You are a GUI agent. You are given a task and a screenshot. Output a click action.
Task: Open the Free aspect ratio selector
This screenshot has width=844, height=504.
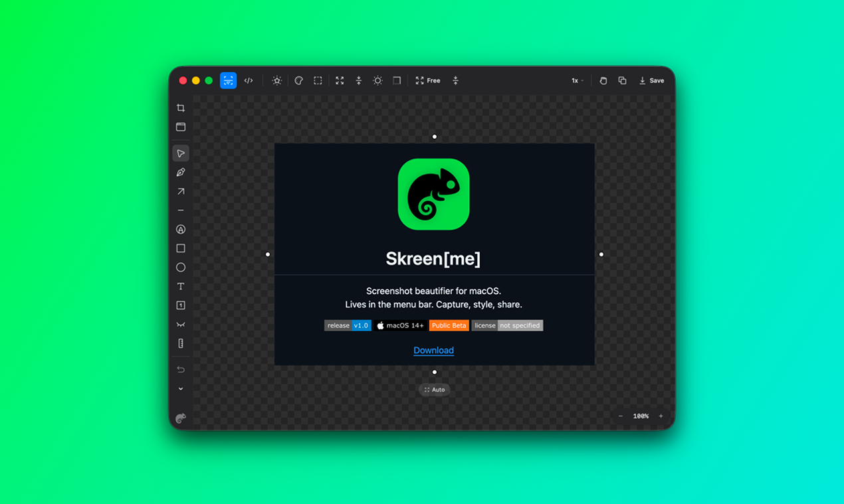pyautogui.click(x=427, y=80)
